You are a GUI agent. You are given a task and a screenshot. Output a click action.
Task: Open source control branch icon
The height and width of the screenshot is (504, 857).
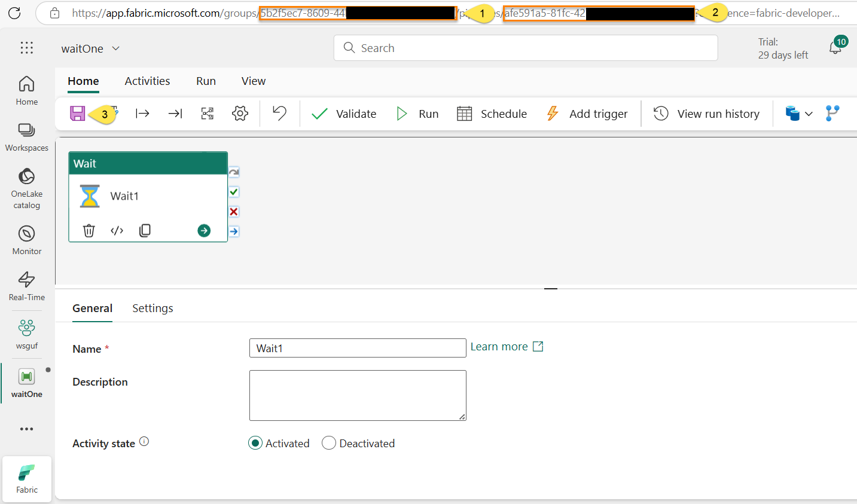(x=832, y=114)
